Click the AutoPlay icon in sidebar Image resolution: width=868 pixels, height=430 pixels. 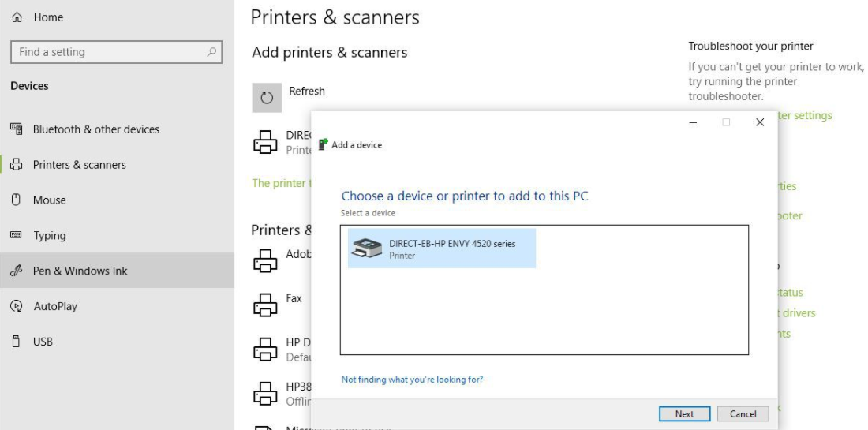click(17, 306)
